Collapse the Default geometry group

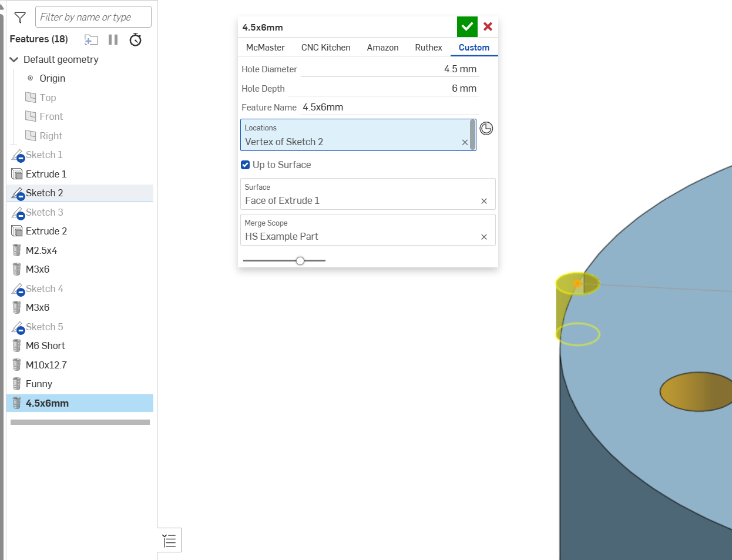pos(14,59)
